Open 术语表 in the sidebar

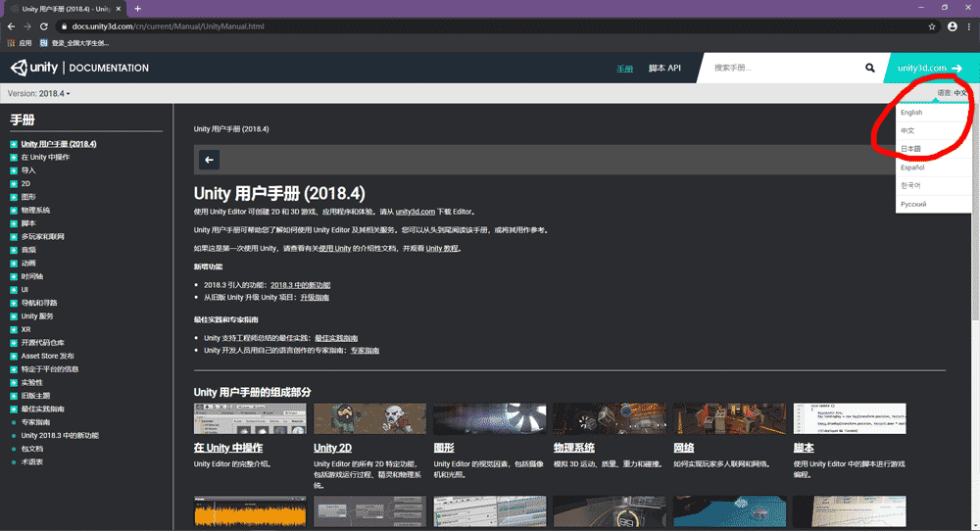point(32,462)
